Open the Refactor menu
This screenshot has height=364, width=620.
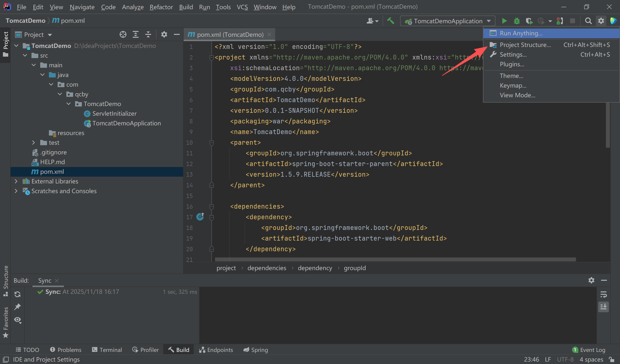[x=161, y=7]
